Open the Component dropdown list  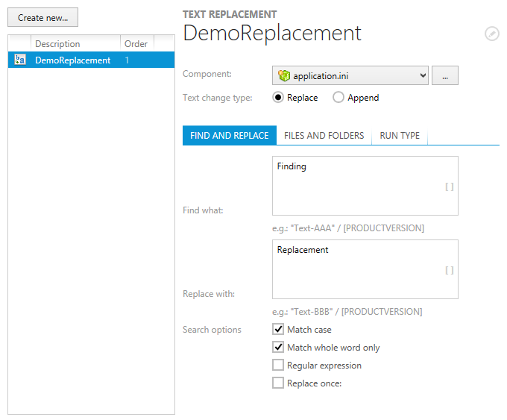pos(423,75)
